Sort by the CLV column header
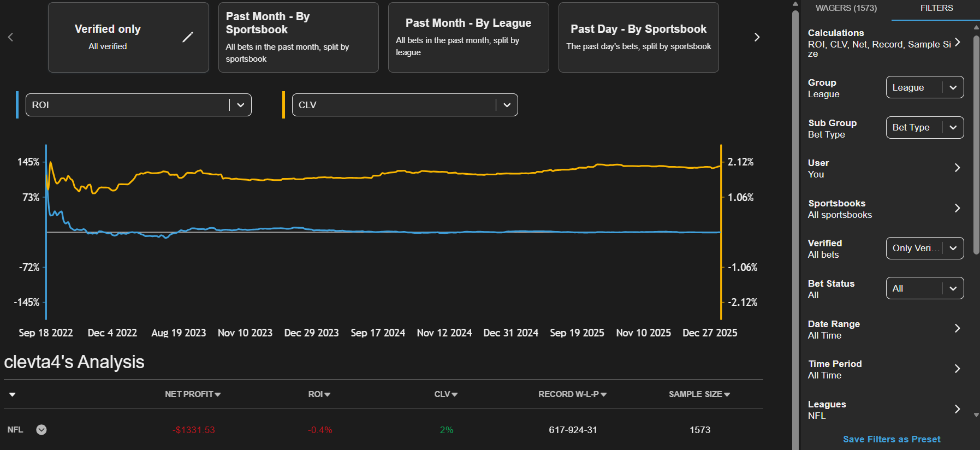The width and height of the screenshot is (980, 450). click(446, 394)
